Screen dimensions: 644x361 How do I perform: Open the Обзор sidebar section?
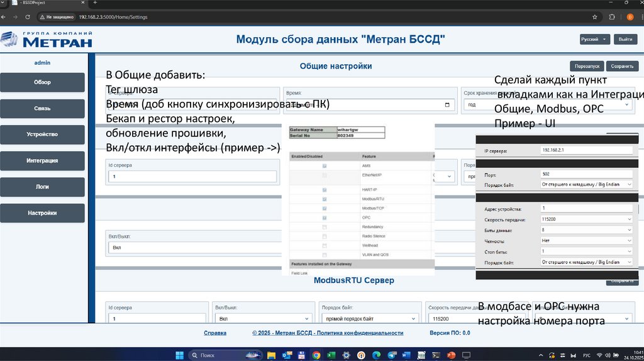tap(42, 82)
